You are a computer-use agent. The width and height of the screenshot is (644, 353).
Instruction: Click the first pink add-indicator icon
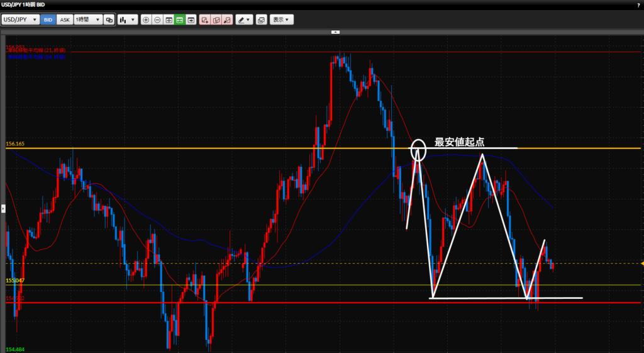point(204,20)
